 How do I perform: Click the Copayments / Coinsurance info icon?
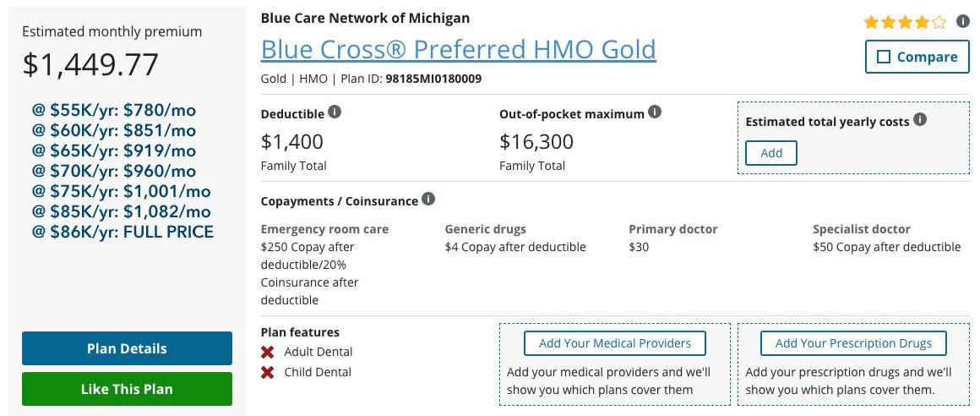(428, 200)
